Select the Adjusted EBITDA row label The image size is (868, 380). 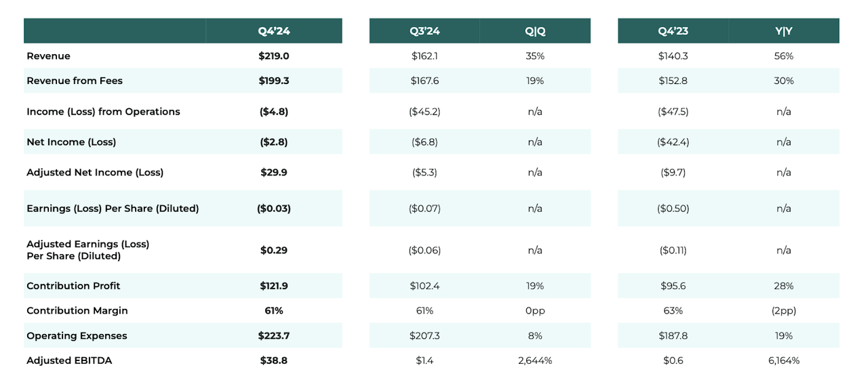pos(69,361)
